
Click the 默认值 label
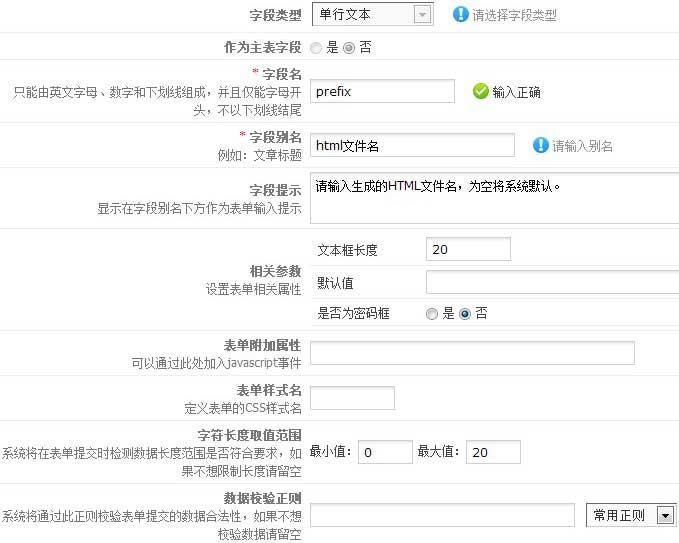335,283
